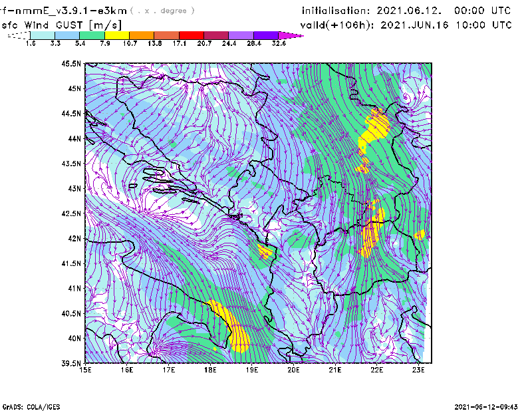Click the crimson legend swatch
This screenshot has height=411, width=532.
[216, 35]
